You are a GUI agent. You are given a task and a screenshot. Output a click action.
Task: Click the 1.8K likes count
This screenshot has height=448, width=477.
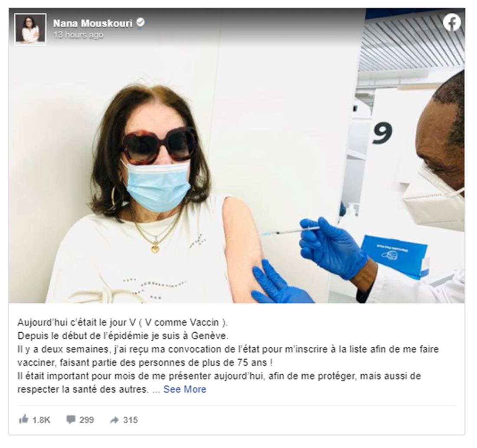pyautogui.click(x=41, y=420)
